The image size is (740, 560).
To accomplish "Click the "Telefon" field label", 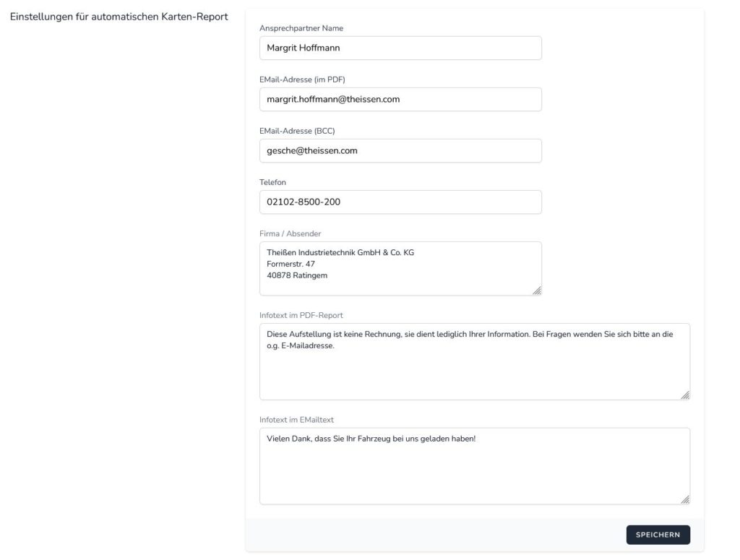I will tap(273, 182).
